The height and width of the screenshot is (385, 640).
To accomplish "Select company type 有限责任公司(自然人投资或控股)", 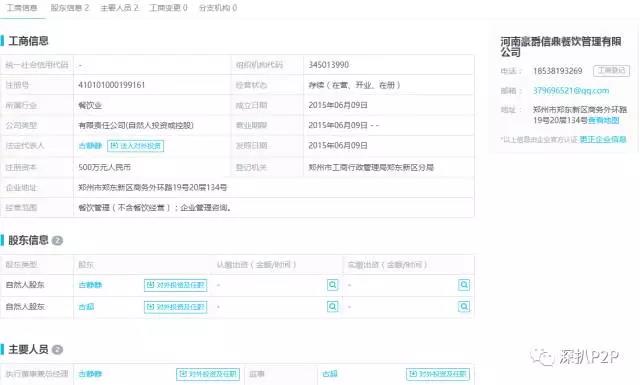I will [x=136, y=125].
